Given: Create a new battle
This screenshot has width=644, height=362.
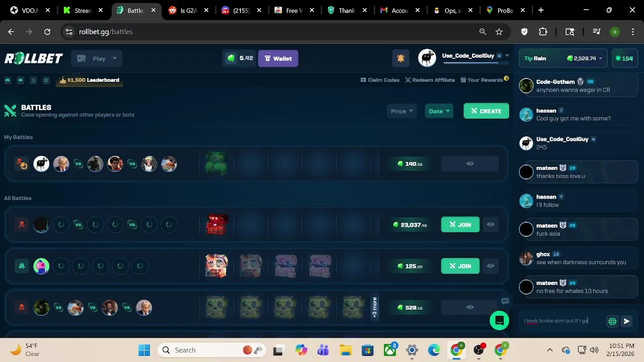Looking at the screenshot, I should (x=486, y=111).
